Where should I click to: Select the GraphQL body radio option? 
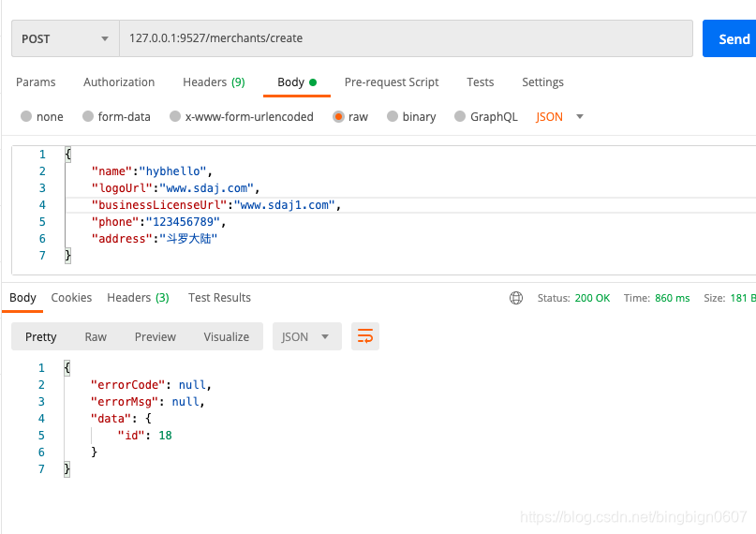tap(460, 116)
